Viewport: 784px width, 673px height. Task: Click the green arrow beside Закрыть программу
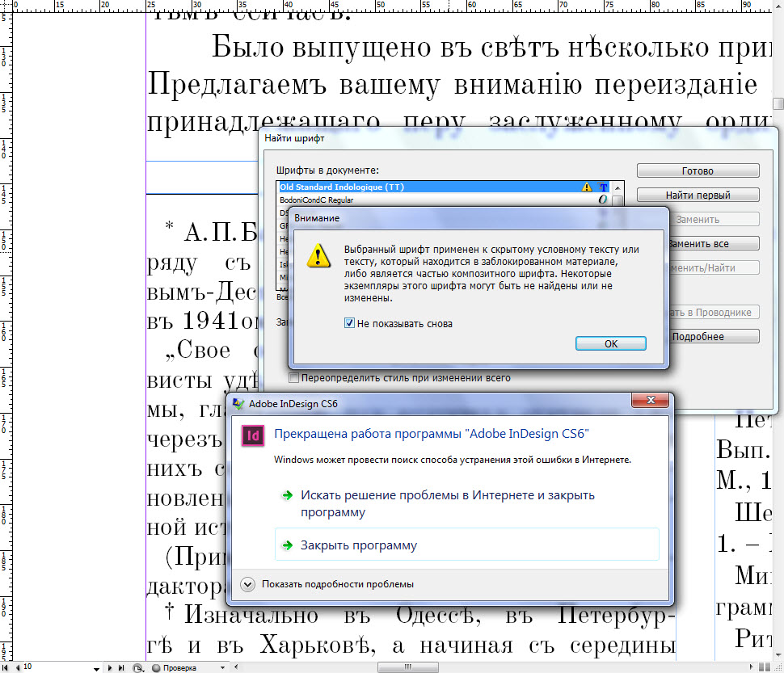288,545
